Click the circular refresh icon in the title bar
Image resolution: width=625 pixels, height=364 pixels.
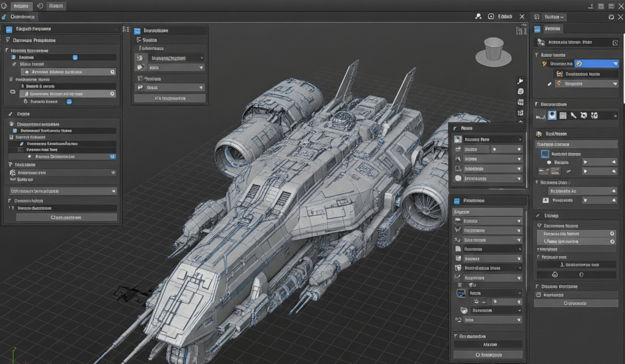[4, 6]
